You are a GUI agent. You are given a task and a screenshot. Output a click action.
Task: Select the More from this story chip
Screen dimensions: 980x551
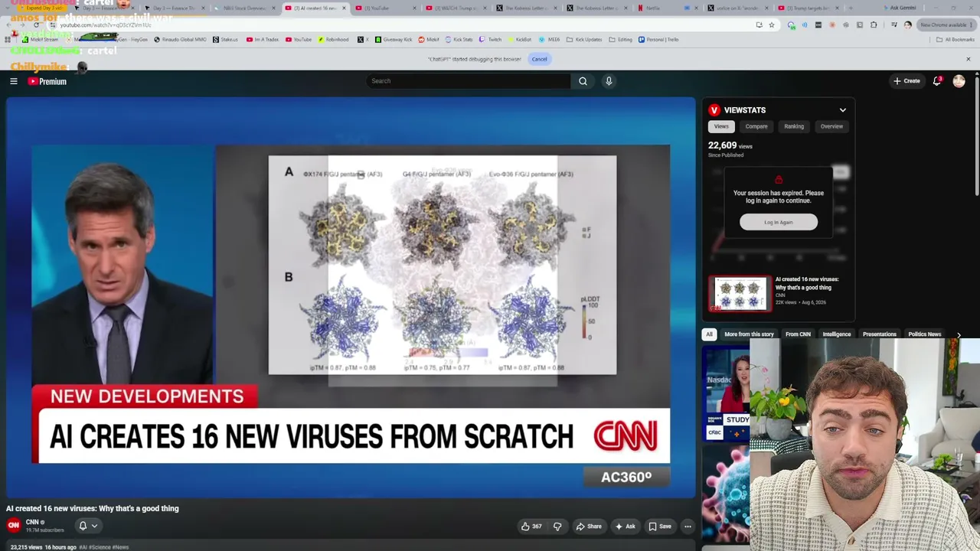click(x=749, y=334)
